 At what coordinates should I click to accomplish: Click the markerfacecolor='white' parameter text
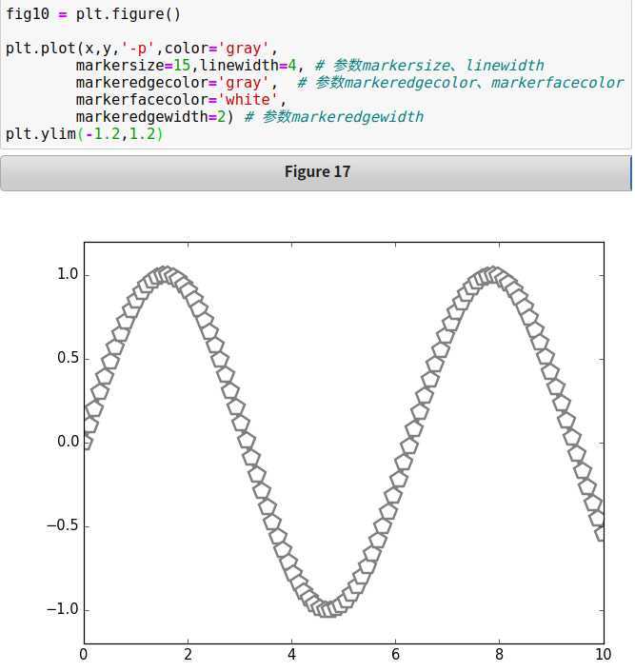tap(177, 100)
